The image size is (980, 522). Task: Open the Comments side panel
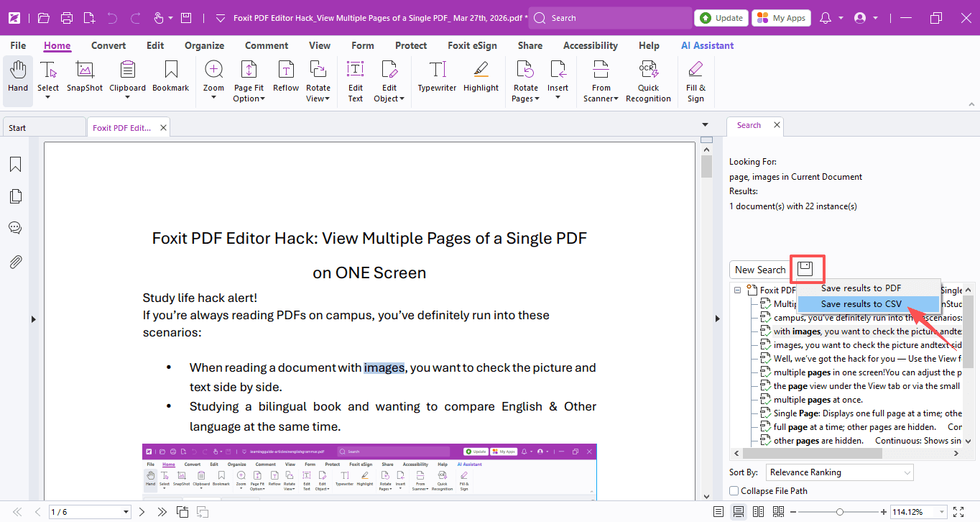pyautogui.click(x=15, y=228)
